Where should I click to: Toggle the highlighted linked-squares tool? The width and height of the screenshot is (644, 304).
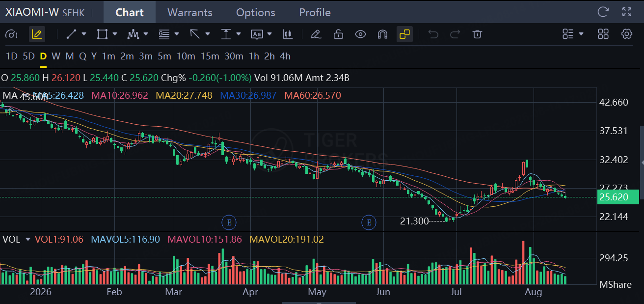point(405,34)
